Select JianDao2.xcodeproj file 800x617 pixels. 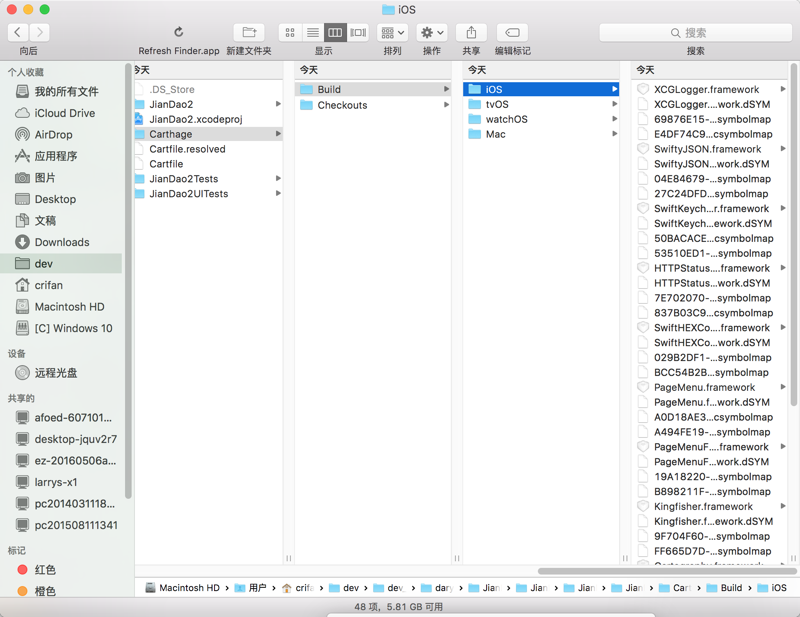[208, 119]
